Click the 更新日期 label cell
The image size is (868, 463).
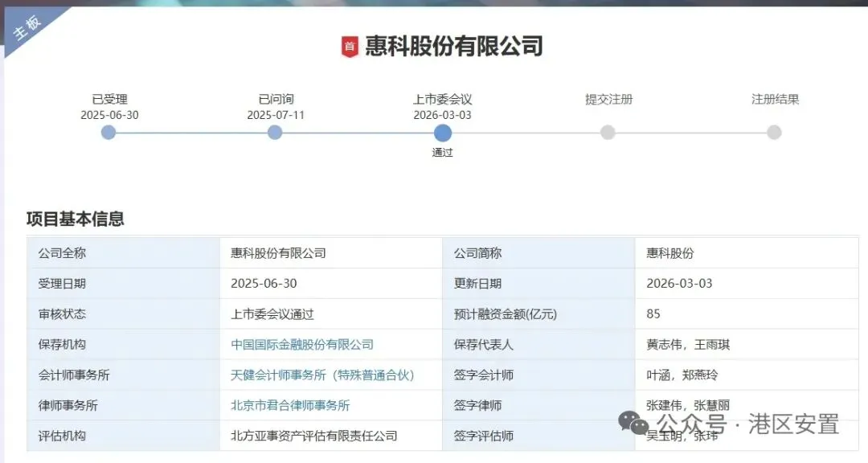[538, 284]
